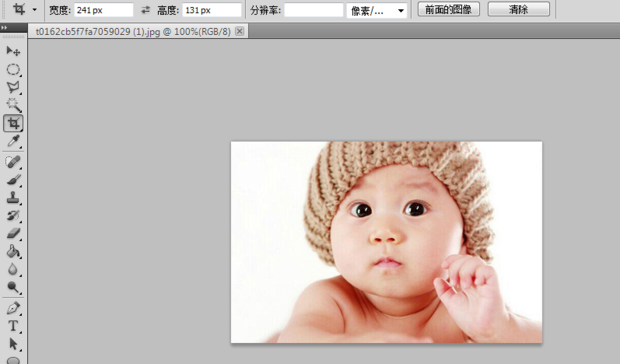Viewport: 620px width, 364px height.
Task: Open the crop tool preset picker
Action: pos(23,9)
